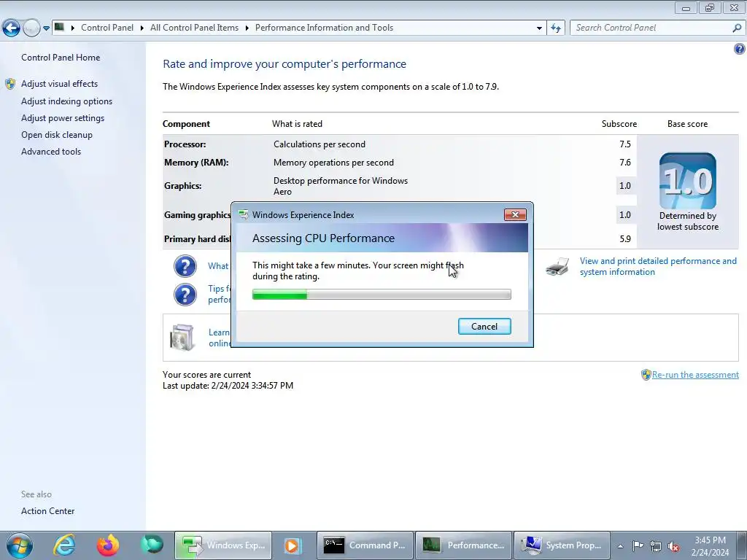The width and height of the screenshot is (747, 560).
Task: Launch Firefox from taskbar
Action: pos(108,545)
